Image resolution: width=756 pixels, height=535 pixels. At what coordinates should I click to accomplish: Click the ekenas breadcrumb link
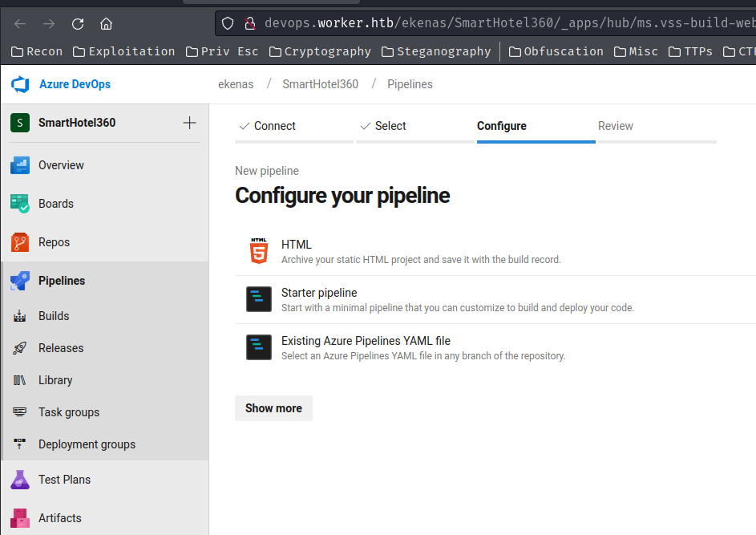pyautogui.click(x=234, y=84)
